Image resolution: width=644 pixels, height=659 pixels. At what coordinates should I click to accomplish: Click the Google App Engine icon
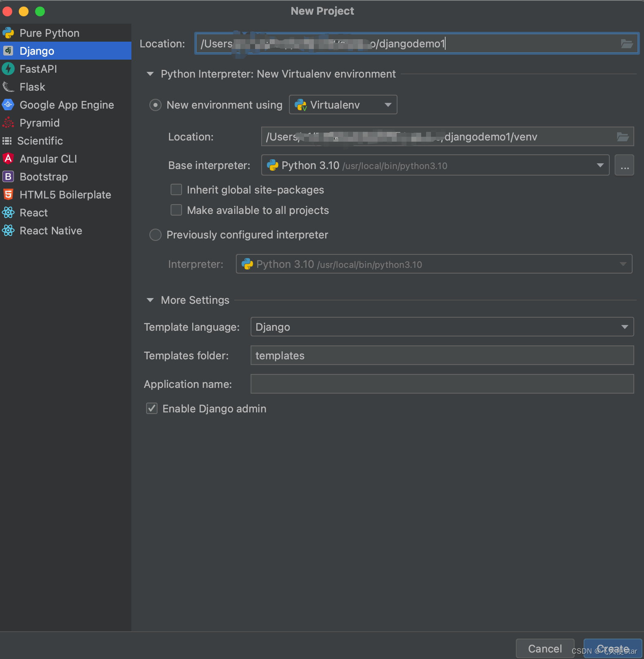pos(8,105)
